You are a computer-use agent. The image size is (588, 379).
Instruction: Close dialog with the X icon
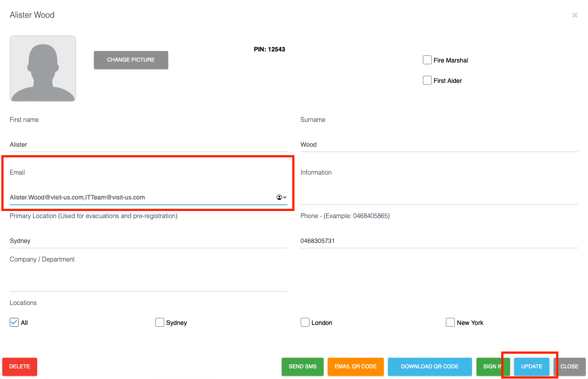[x=575, y=15]
